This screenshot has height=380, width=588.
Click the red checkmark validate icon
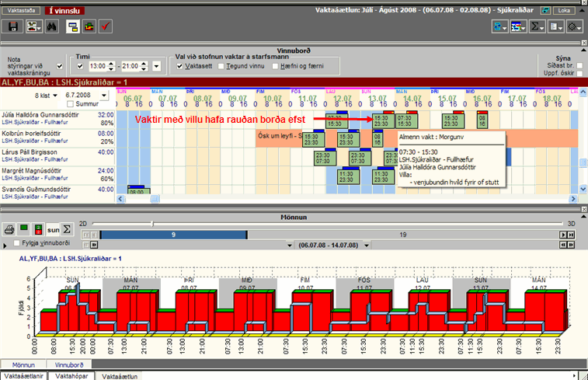[106, 26]
